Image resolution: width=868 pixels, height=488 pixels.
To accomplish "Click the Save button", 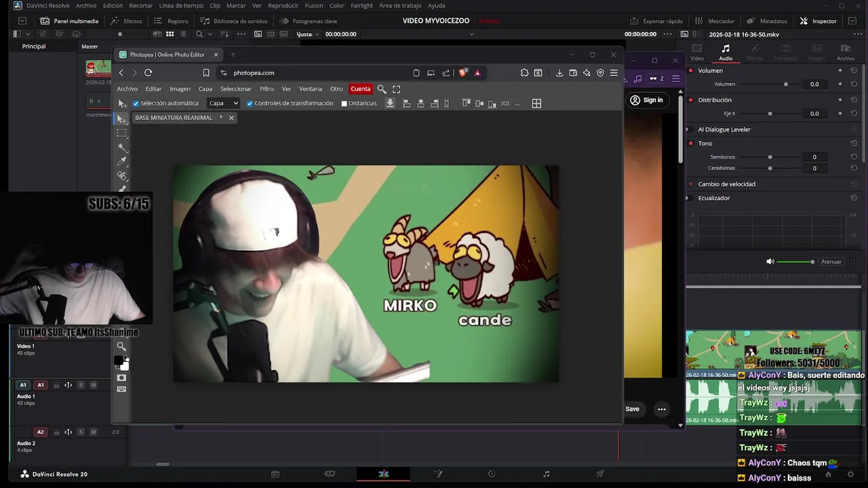I will click(x=632, y=409).
